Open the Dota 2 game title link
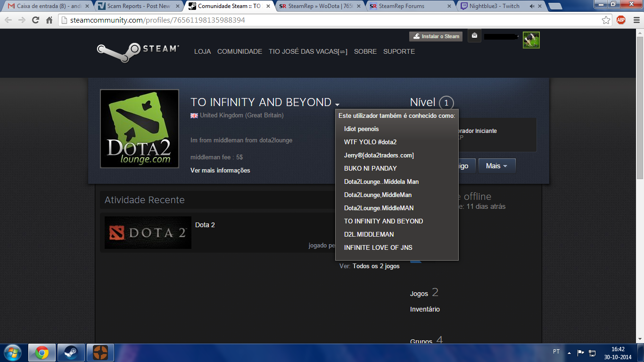Screen dimensions: 644x362 click(205, 225)
